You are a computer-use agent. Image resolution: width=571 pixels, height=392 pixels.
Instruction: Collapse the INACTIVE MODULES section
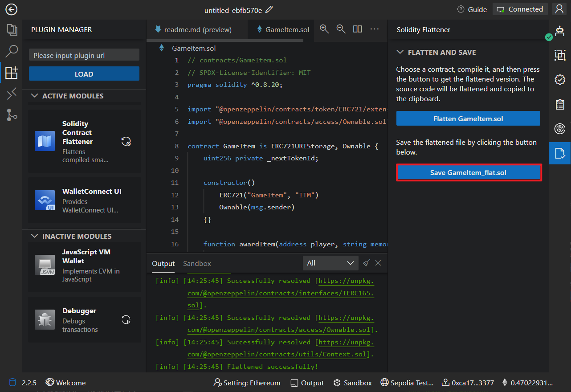coord(35,236)
